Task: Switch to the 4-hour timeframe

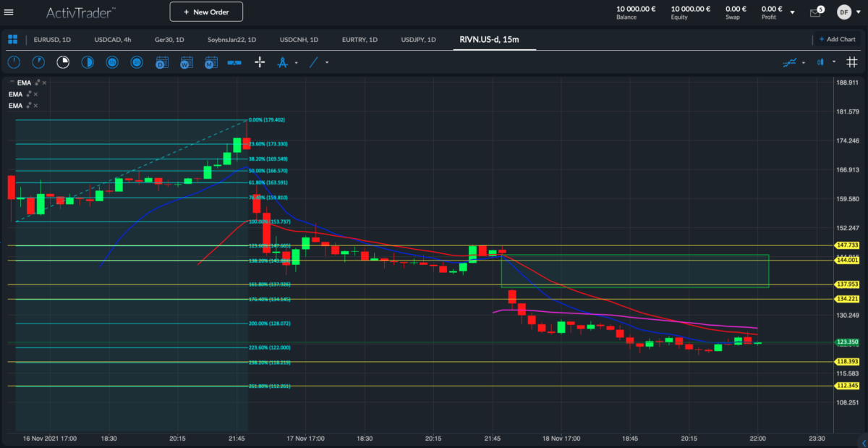Action: (137, 63)
